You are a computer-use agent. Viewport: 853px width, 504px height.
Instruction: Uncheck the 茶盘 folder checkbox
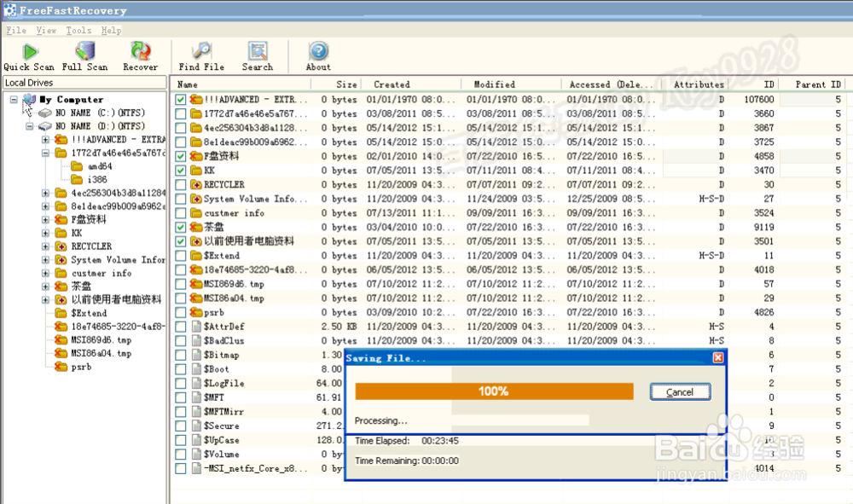coord(181,227)
